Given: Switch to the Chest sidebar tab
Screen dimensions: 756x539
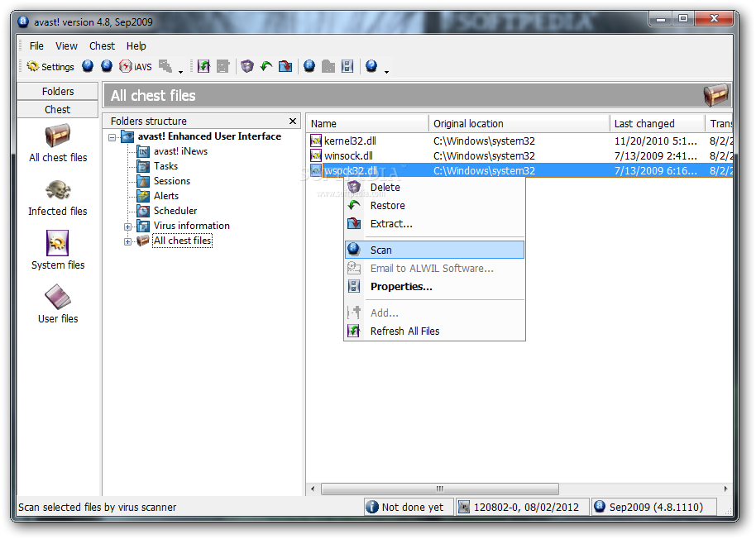Looking at the screenshot, I should [x=58, y=109].
